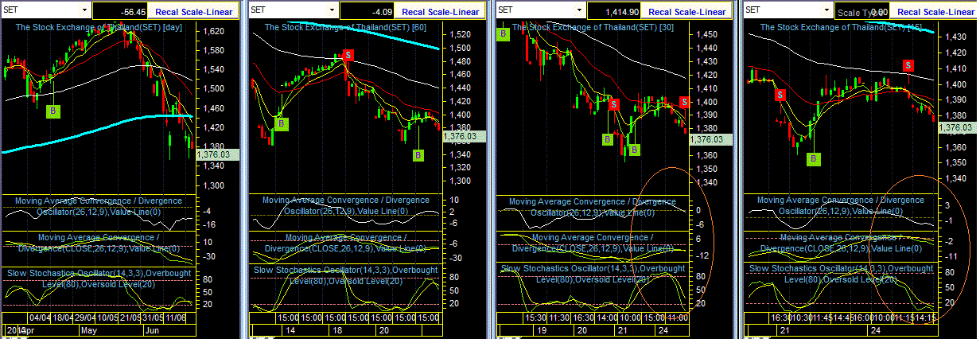Click Slow Stochastics Oscillator label on 15-minute chart
980x339 pixels.
[842, 274]
